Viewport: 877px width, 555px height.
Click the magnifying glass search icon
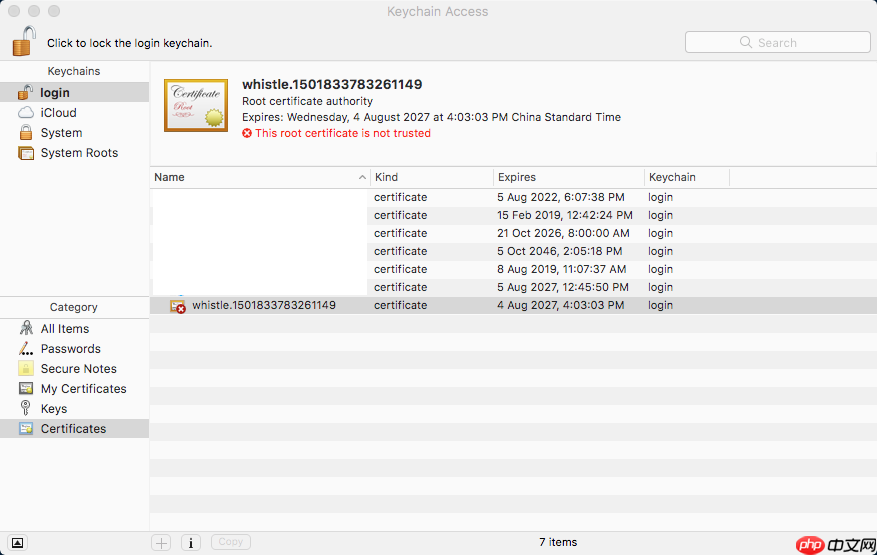coord(746,43)
